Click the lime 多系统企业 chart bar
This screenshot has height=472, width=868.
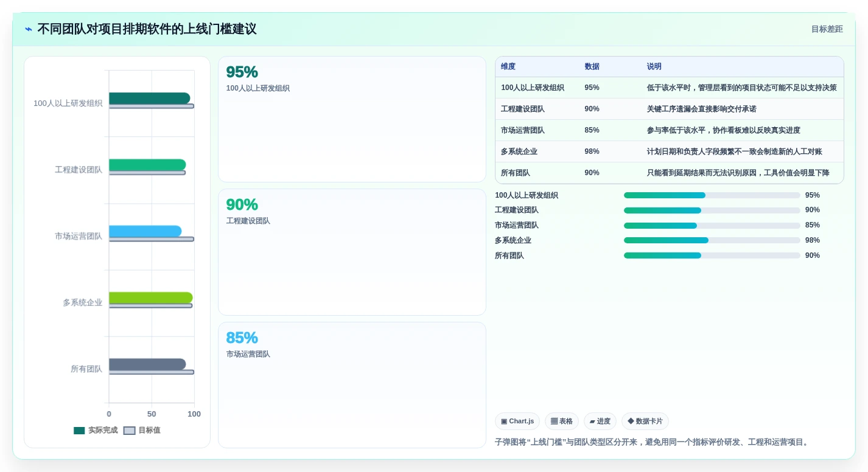(151, 298)
